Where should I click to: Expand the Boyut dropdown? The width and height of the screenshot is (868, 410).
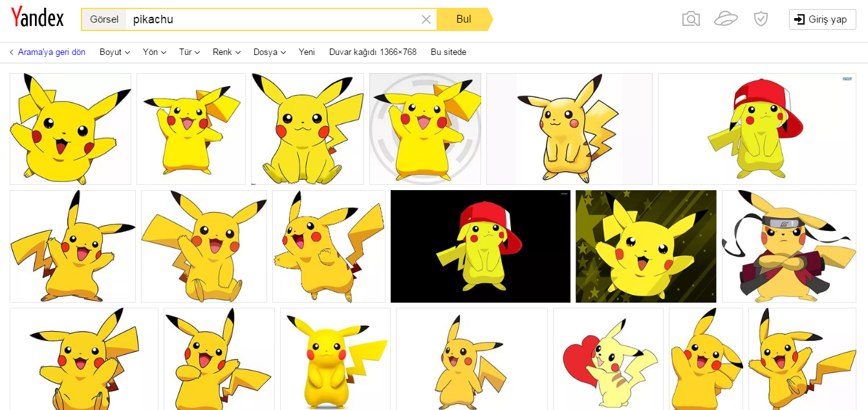click(114, 52)
